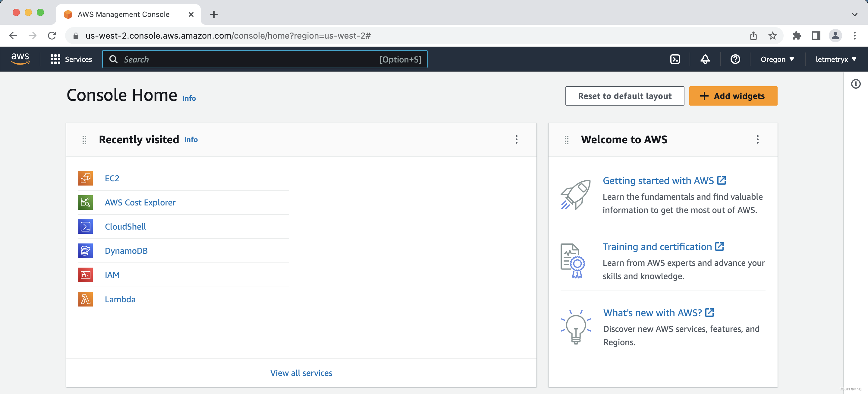Click View all services
This screenshot has height=394, width=868.
tap(301, 373)
